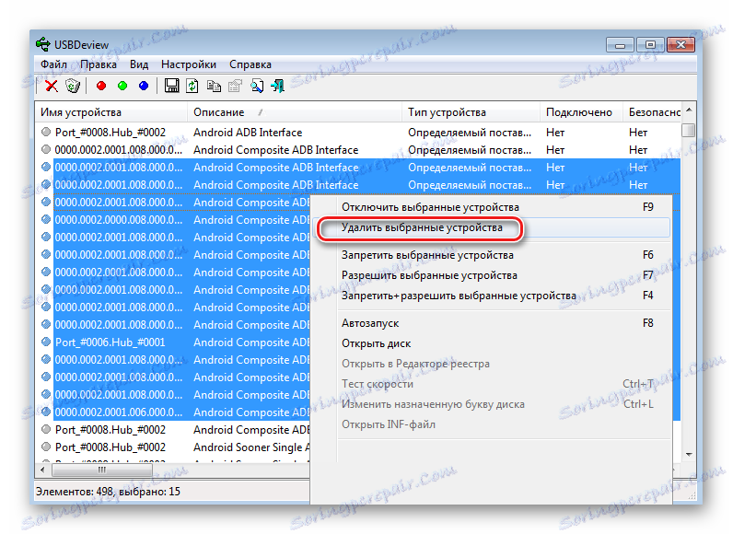Click the horizontal scrollbar left arrow
756x534 pixels.
pyautogui.click(x=42, y=470)
